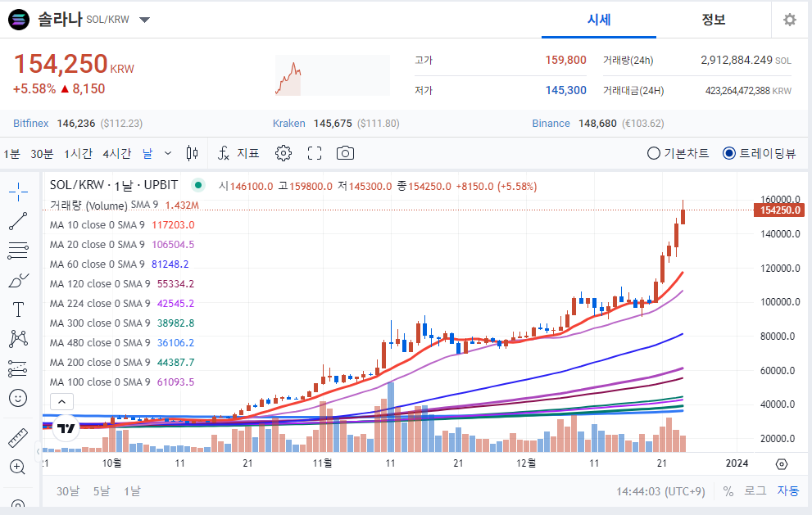Select the trend line drawing tool
Screen dimensions: 812x515
point(18,222)
